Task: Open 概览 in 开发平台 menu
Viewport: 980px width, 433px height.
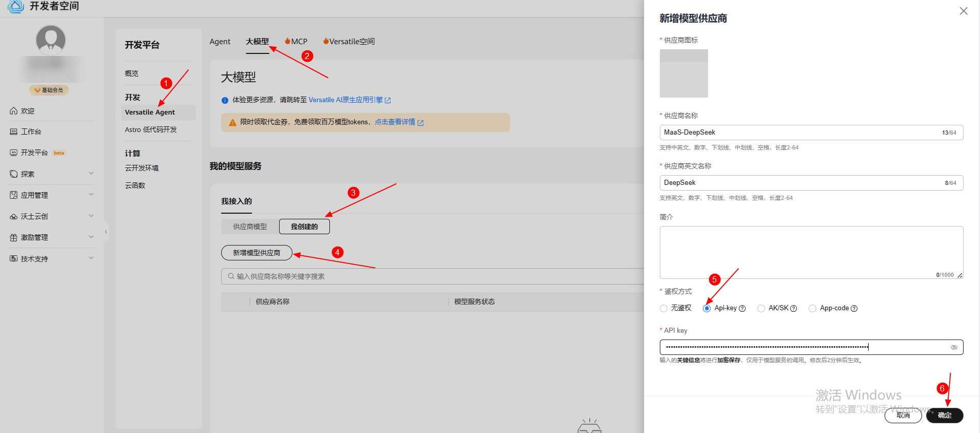Action: tap(131, 73)
